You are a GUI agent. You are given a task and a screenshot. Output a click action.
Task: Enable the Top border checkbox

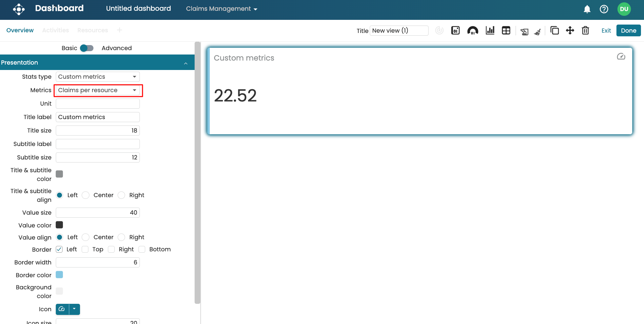click(x=85, y=249)
